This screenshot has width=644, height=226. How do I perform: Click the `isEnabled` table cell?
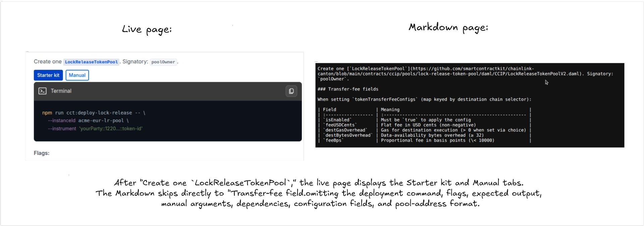tap(337, 120)
